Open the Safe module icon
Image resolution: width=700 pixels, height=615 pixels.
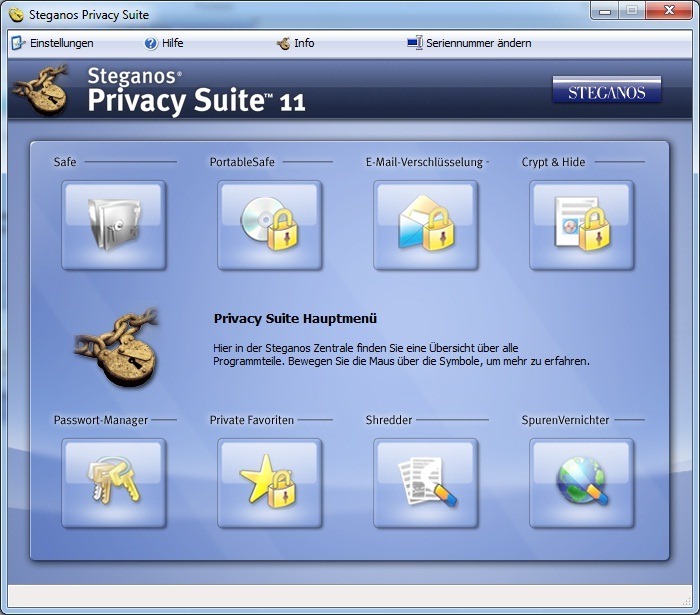(x=114, y=225)
